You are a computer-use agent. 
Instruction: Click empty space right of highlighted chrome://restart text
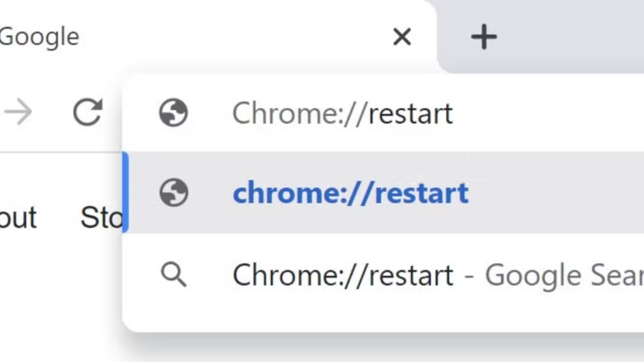click(x=553, y=194)
